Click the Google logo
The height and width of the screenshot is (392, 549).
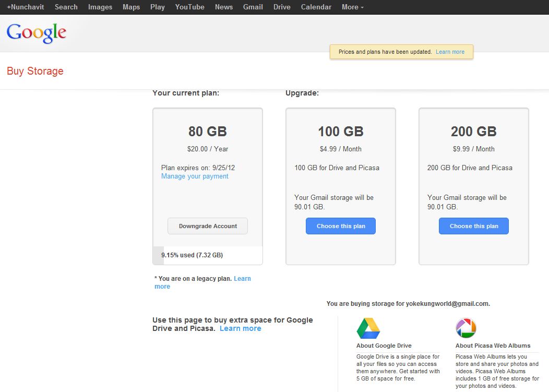(x=37, y=33)
